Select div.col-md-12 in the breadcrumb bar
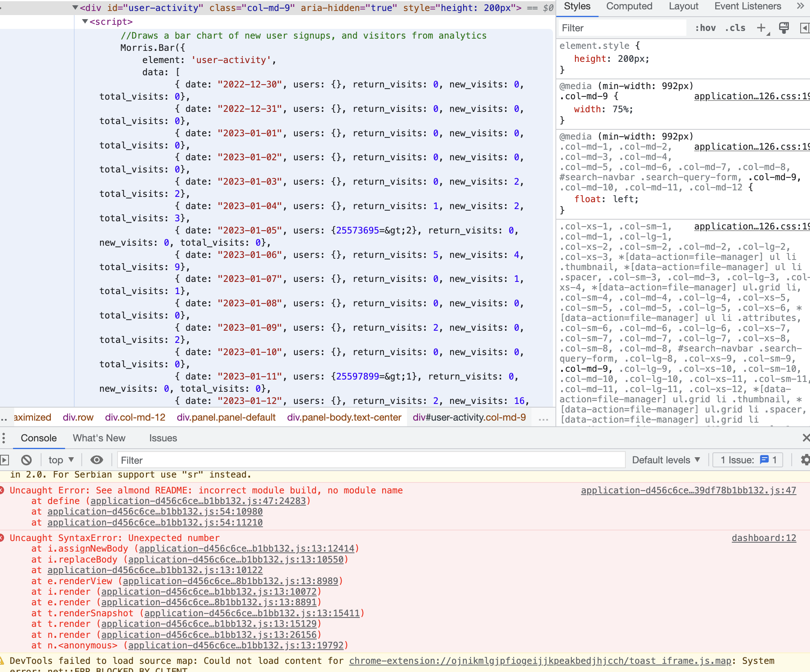The width and height of the screenshot is (810, 672). click(x=135, y=417)
